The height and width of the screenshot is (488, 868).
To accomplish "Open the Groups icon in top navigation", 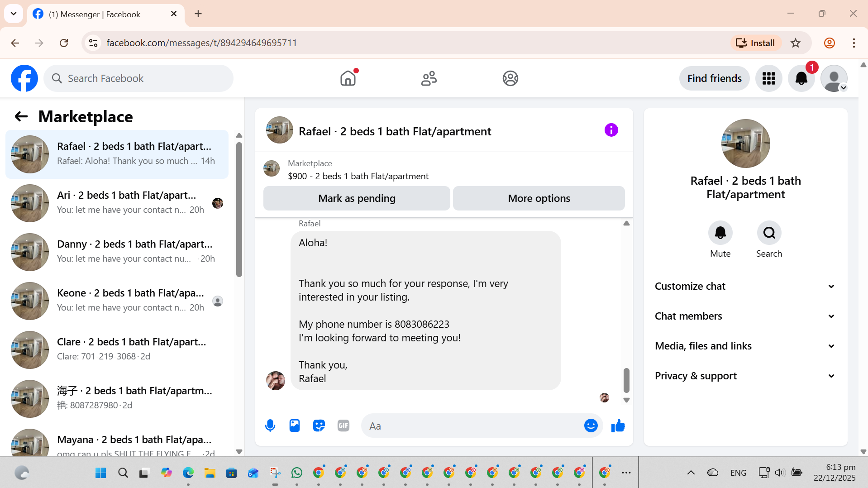I will (510, 78).
